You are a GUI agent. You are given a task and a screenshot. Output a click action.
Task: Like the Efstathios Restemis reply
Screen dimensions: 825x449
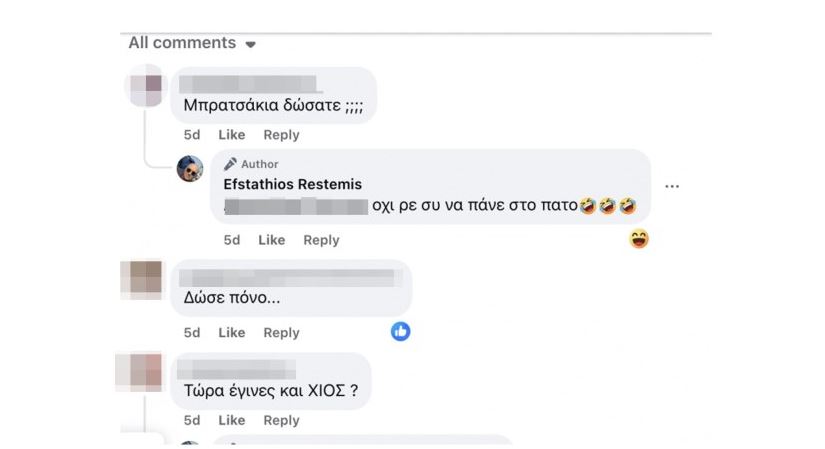click(x=271, y=240)
